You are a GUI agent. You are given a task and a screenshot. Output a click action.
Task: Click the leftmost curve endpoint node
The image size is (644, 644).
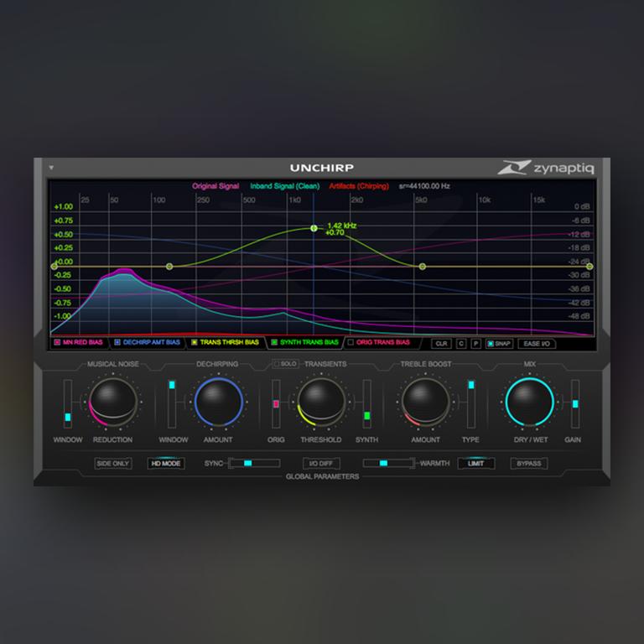pos(55,267)
